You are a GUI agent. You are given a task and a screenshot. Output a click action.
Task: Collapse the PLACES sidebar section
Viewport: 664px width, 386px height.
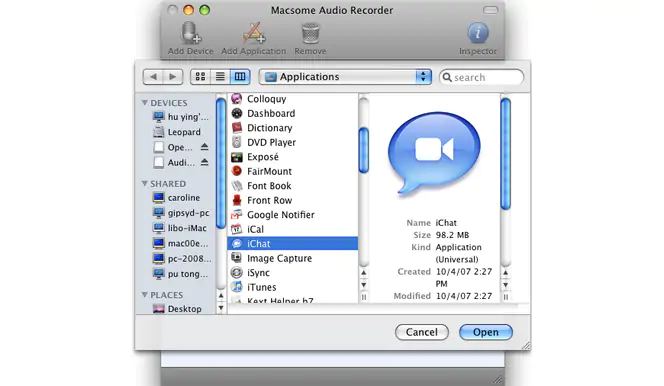pyautogui.click(x=145, y=295)
